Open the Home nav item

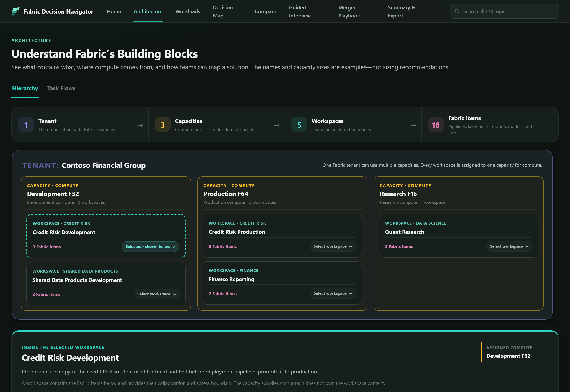click(x=114, y=11)
